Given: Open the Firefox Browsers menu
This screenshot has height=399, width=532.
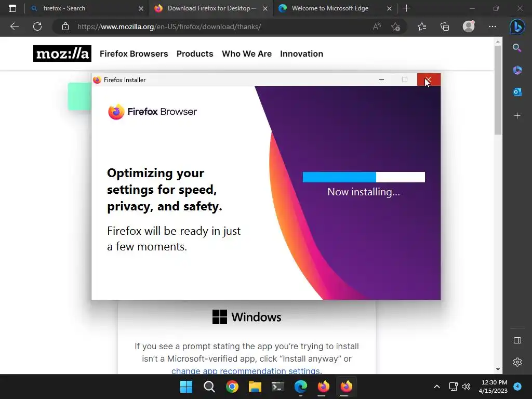Looking at the screenshot, I should click(134, 54).
